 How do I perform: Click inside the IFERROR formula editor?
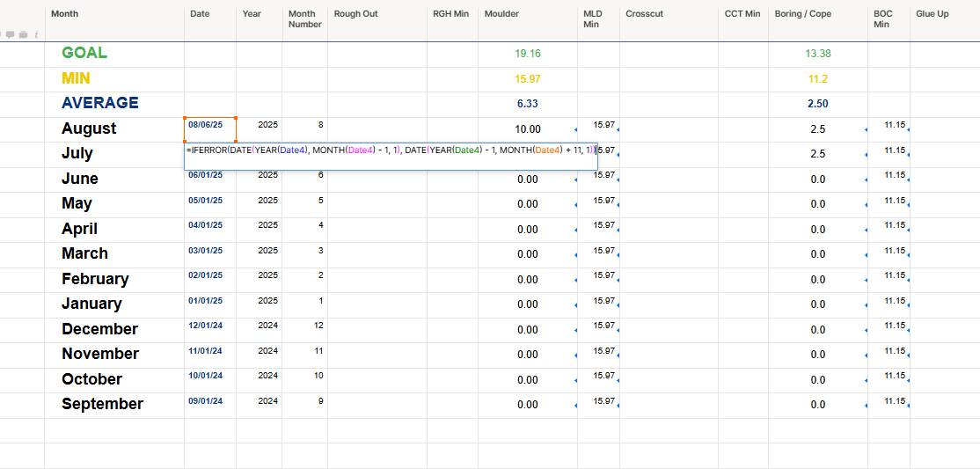pos(391,156)
